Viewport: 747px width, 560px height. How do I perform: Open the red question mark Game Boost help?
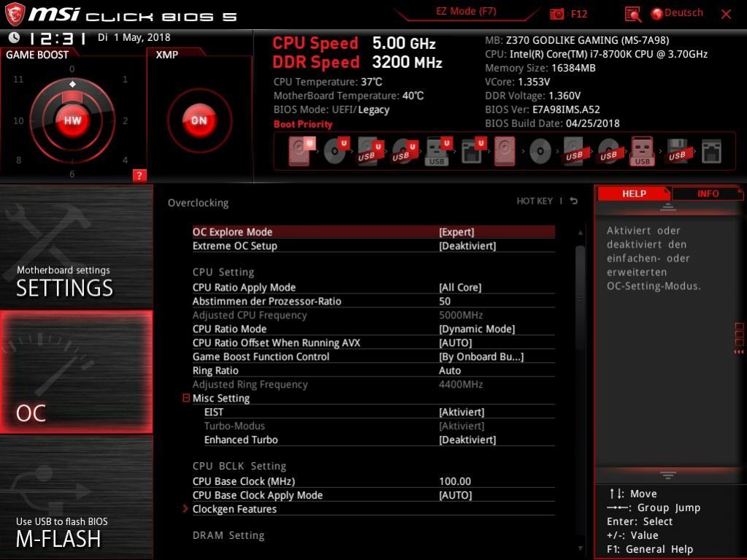(x=139, y=175)
